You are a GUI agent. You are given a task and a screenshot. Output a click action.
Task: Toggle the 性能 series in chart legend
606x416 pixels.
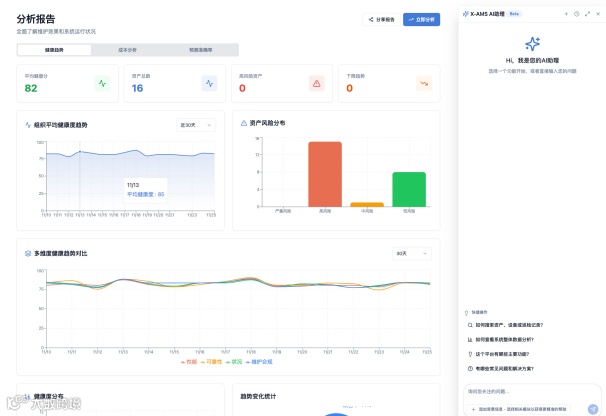(x=189, y=362)
